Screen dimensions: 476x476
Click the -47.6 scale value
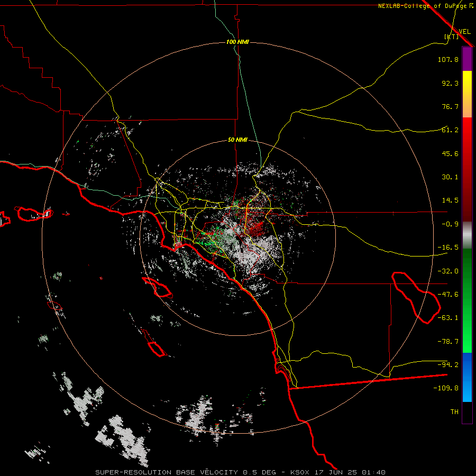(x=448, y=295)
